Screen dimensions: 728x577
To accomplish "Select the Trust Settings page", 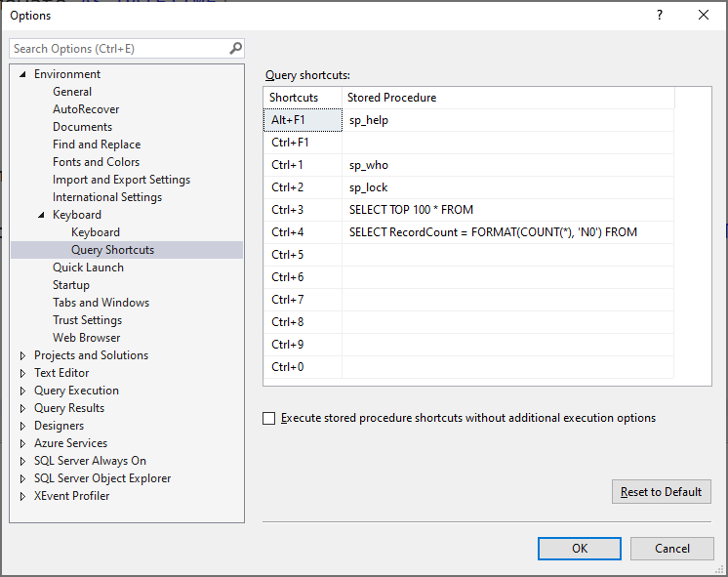I will click(x=87, y=320).
